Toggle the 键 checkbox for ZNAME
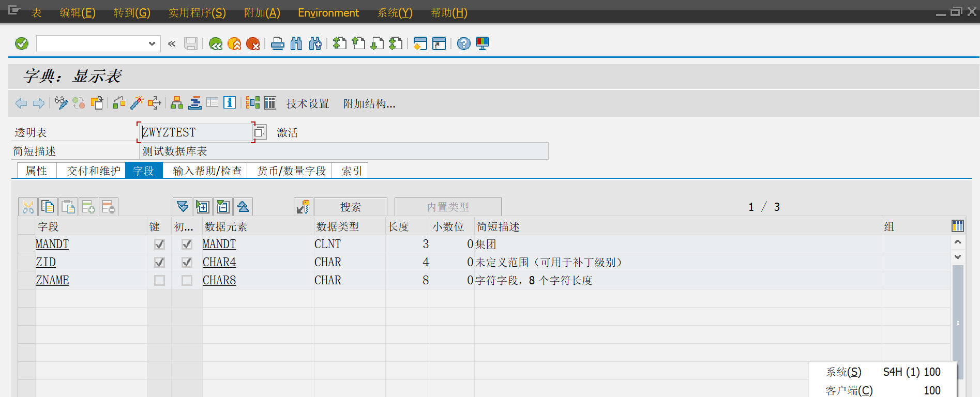Screen dimensions: 980x397 pos(159,280)
